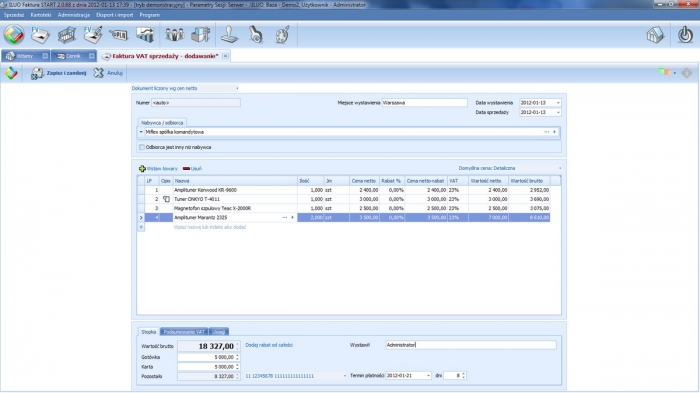The image size is (700, 393).
Task: Open the Program menu
Action: tap(150, 15)
